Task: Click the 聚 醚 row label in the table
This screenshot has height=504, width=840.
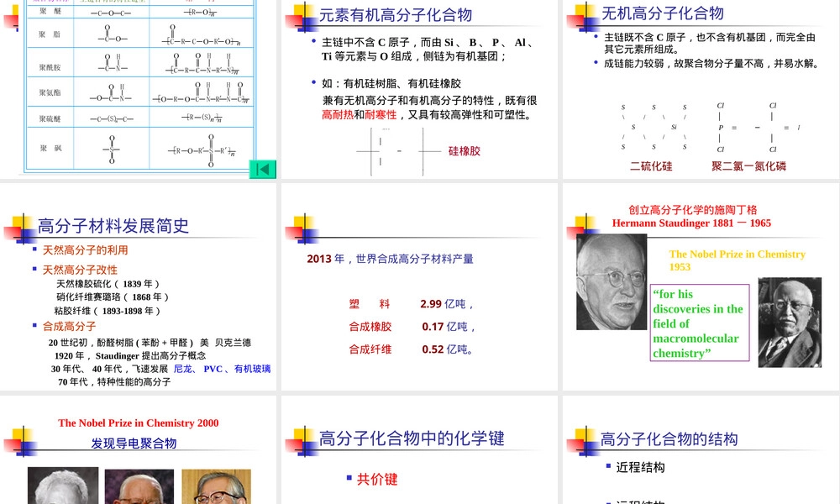Action: (x=50, y=11)
